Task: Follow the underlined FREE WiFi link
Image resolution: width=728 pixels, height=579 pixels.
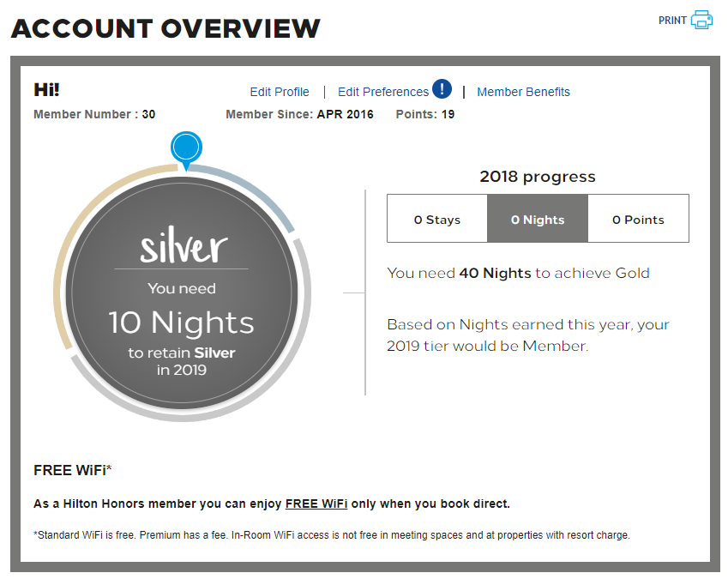Action: pos(316,504)
